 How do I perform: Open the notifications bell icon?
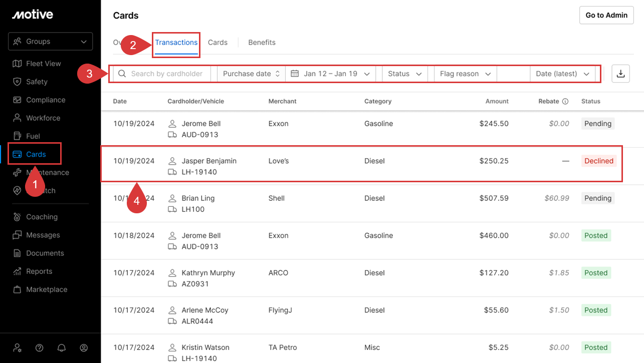coord(62,347)
